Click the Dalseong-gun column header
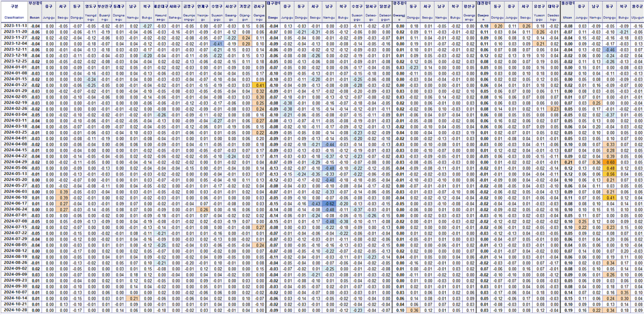The height and width of the screenshot is (315, 644). point(385,18)
